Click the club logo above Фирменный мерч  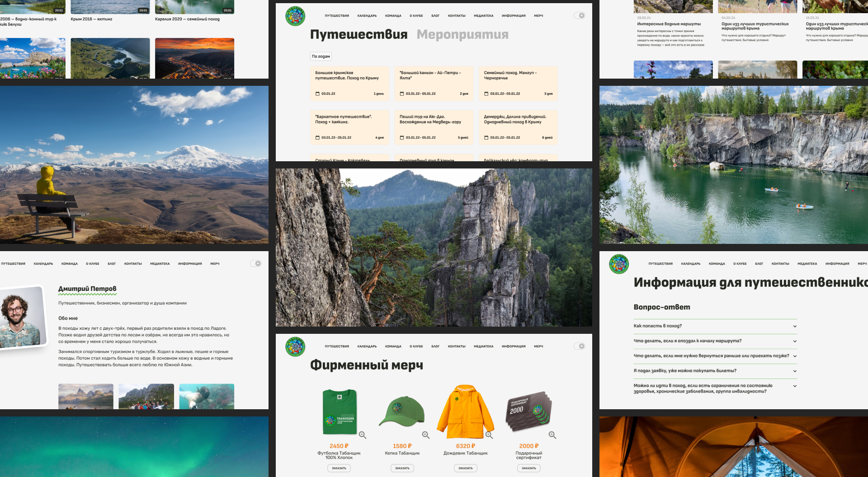point(295,347)
